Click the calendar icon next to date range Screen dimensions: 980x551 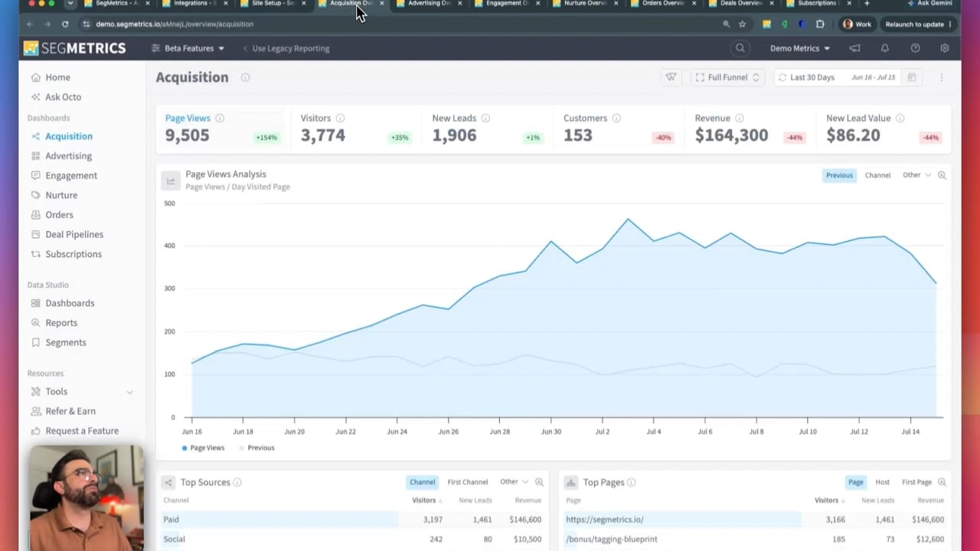click(911, 77)
